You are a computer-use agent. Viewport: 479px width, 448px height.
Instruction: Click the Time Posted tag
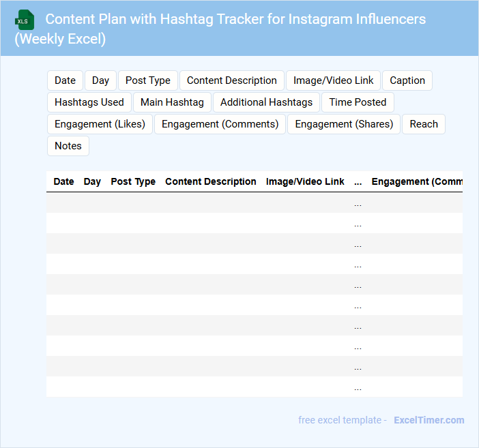(358, 102)
